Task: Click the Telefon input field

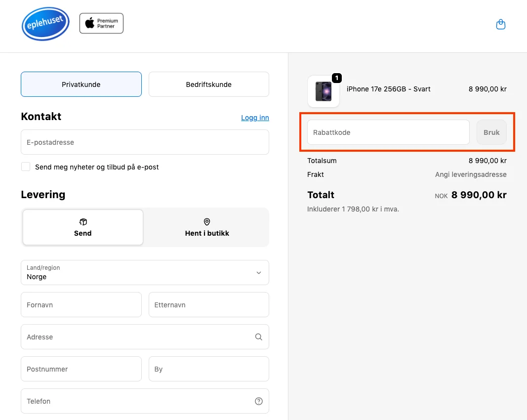Action: pyautogui.click(x=145, y=401)
